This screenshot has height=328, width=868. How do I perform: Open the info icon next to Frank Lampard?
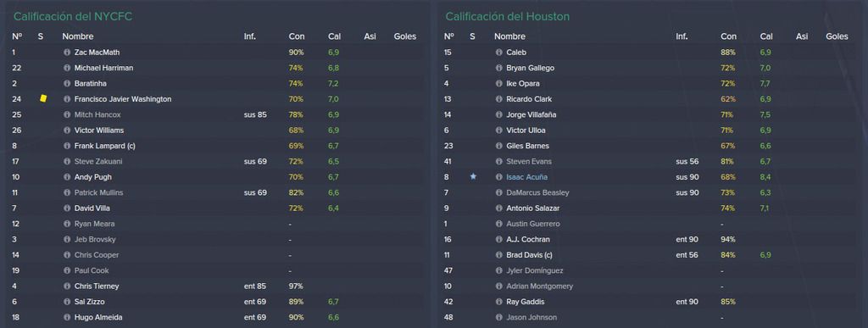67,146
